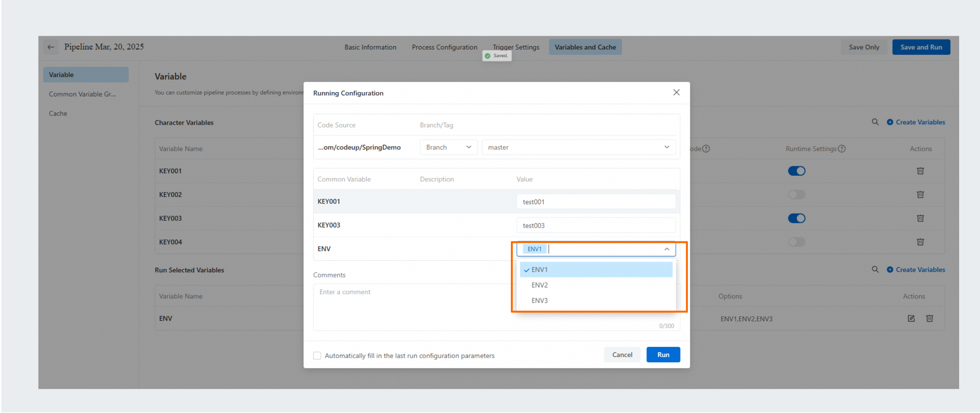980x413 pixels.
Task: Open the Branch type dropdown
Action: (448, 147)
